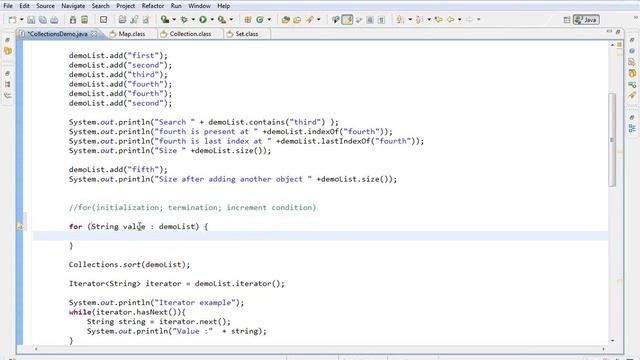Click the Print toolbar icon

tap(54, 20)
